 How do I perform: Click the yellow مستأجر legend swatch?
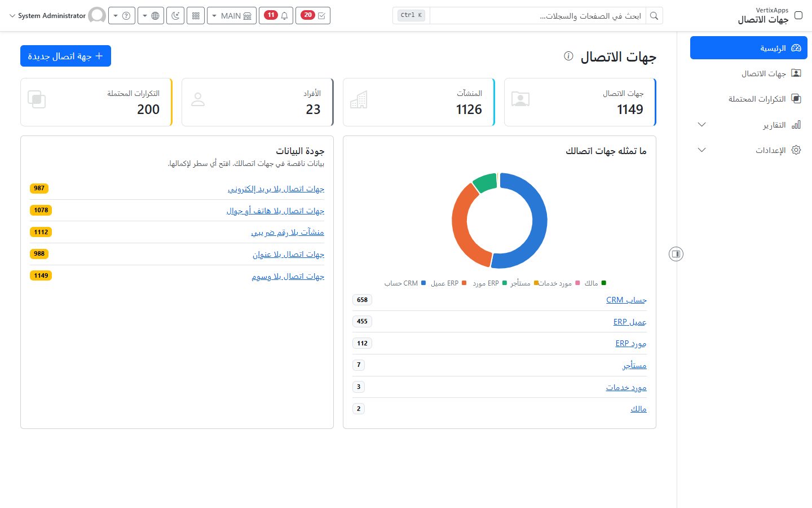(x=536, y=283)
